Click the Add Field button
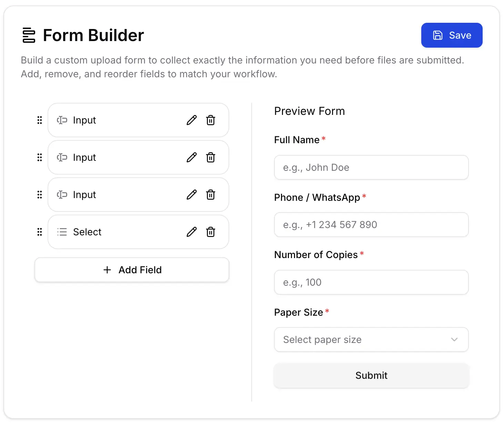Screen dimensions: 504x423 132,270
